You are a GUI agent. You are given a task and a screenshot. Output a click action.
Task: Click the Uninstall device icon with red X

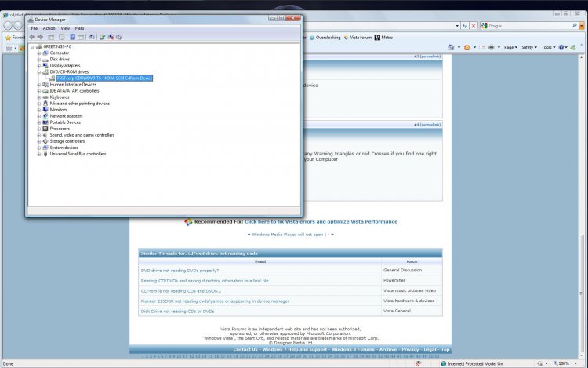[x=111, y=37]
